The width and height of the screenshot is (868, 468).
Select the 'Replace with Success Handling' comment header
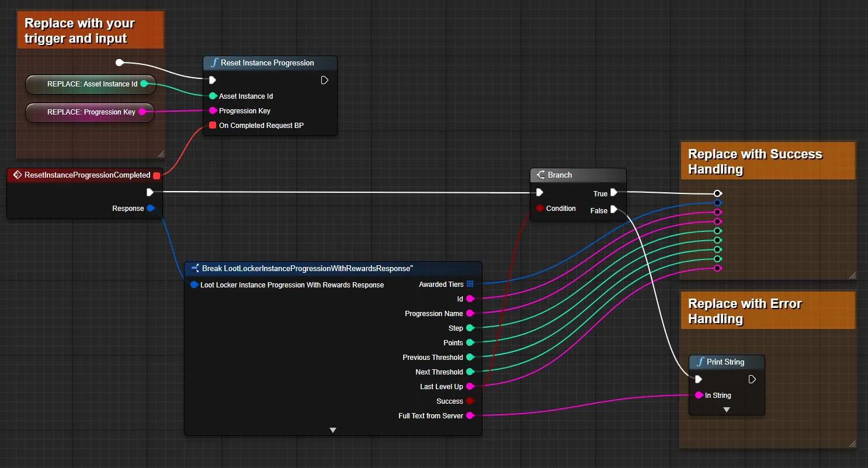pyautogui.click(x=768, y=162)
